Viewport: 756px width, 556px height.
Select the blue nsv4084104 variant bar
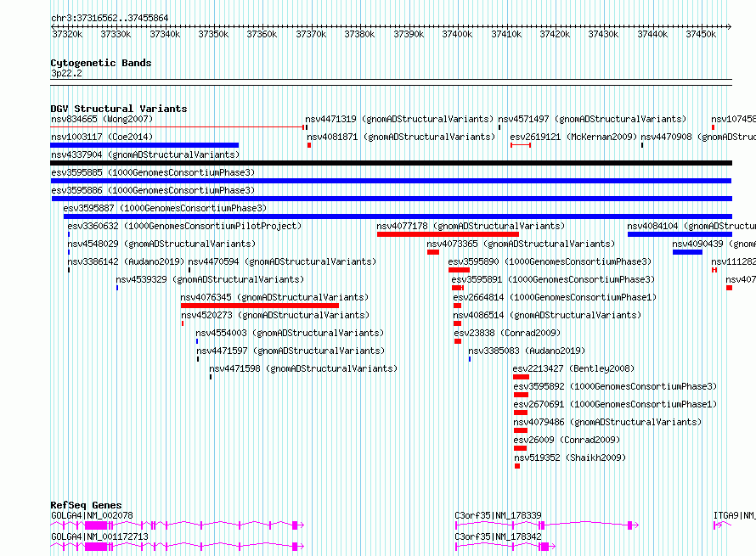tap(680, 234)
